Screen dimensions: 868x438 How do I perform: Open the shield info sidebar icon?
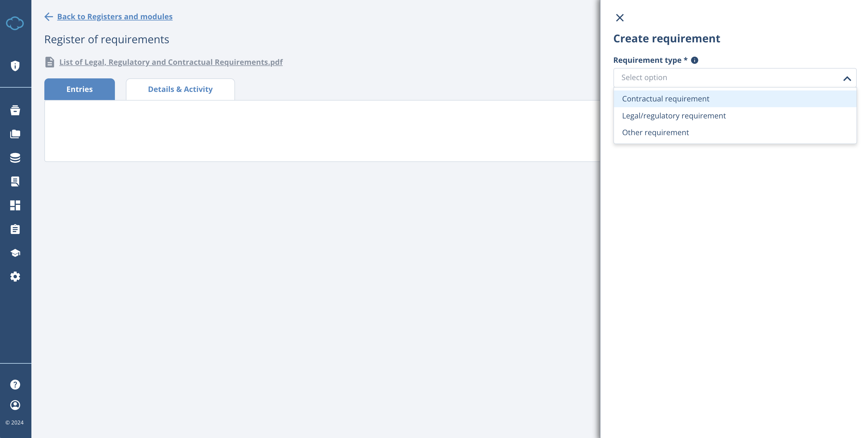[15, 66]
